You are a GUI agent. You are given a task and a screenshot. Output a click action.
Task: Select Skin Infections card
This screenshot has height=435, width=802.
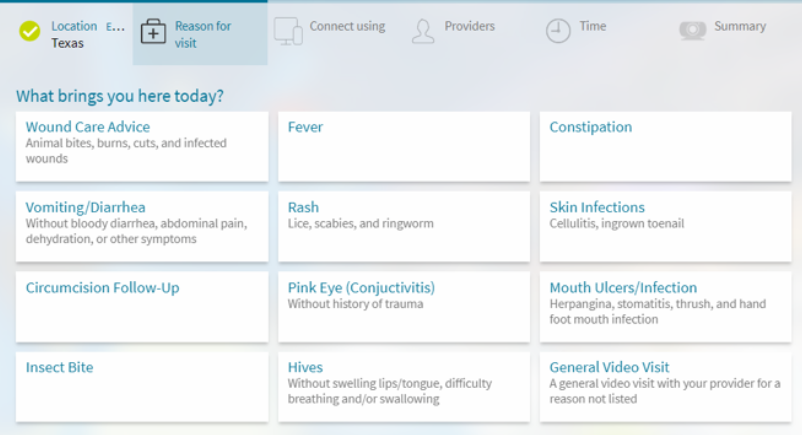tap(666, 226)
